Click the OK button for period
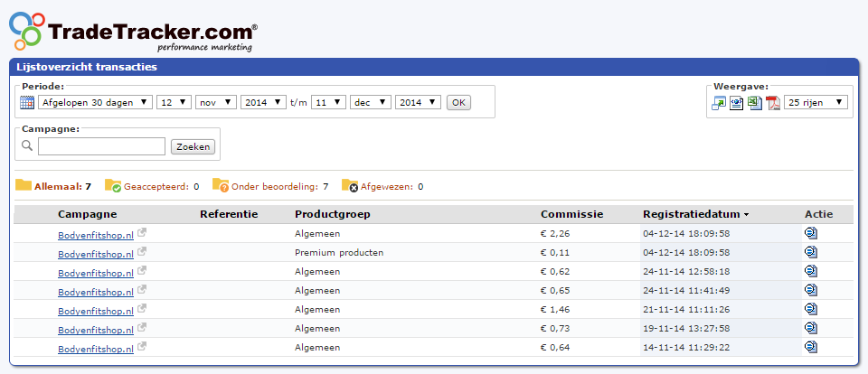Image resolution: width=868 pixels, height=374 pixels. (x=458, y=103)
